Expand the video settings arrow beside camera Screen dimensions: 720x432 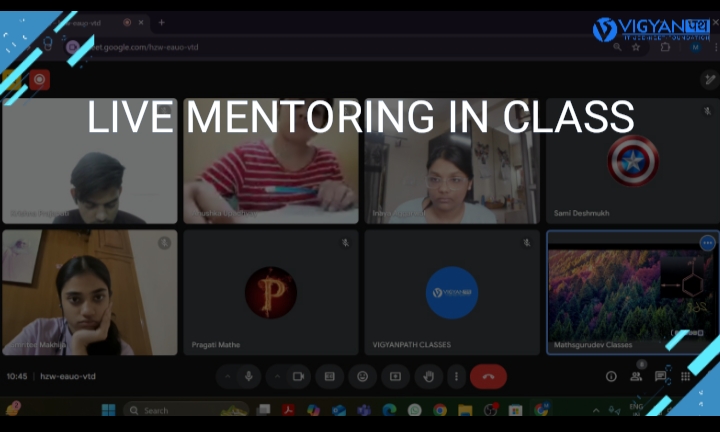click(x=276, y=376)
